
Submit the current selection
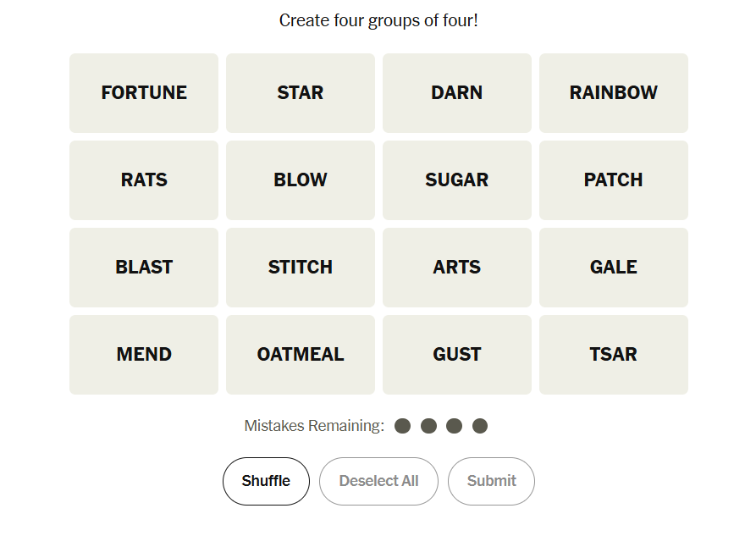click(491, 481)
